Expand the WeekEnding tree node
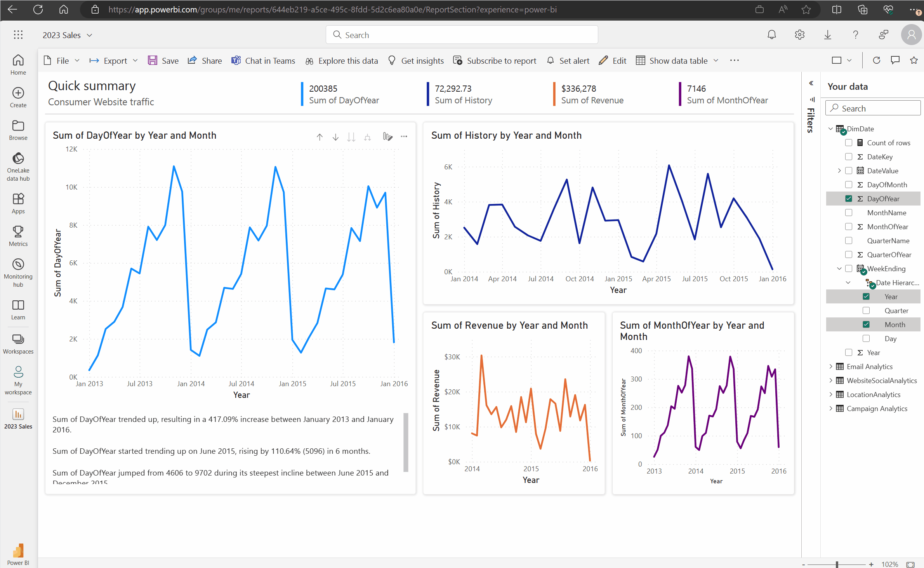 838,269
